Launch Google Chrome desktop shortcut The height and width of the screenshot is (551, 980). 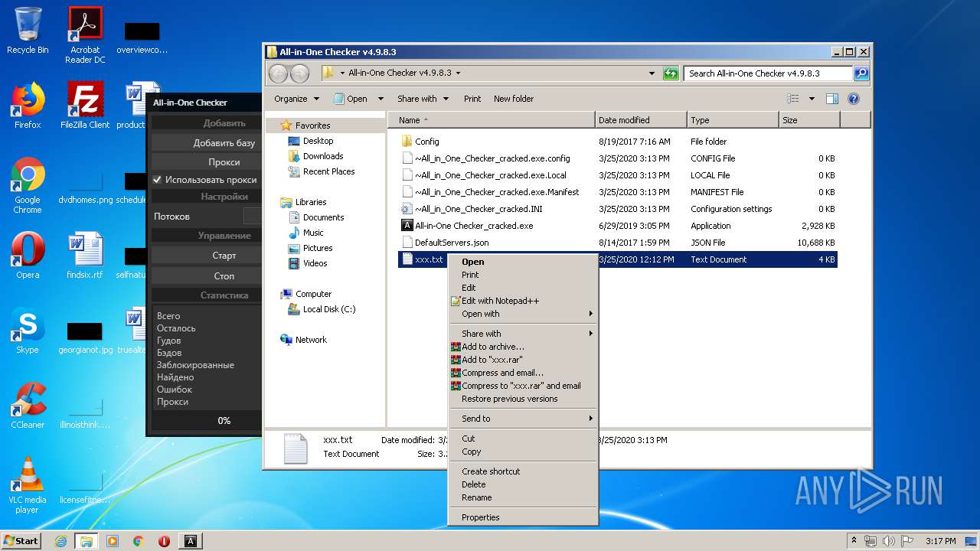click(28, 185)
